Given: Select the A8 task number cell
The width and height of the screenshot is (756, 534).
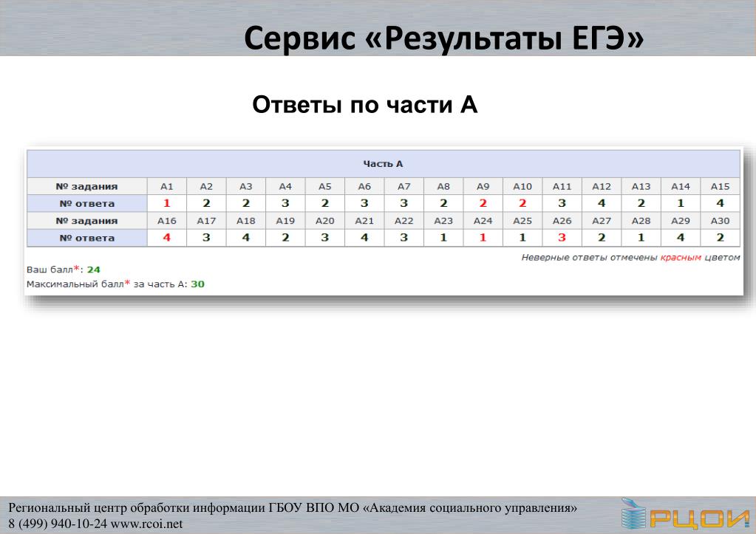Looking at the screenshot, I should click(x=443, y=187).
